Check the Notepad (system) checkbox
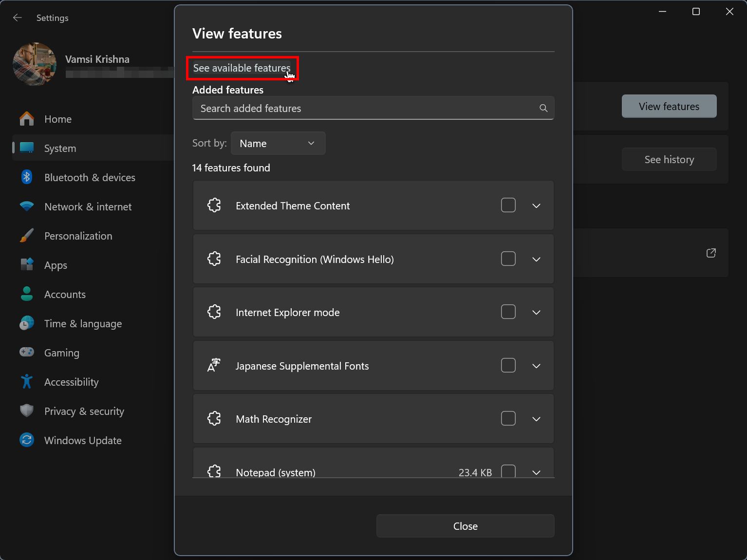Image resolution: width=747 pixels, height=560 pixels. click(508, 471)
